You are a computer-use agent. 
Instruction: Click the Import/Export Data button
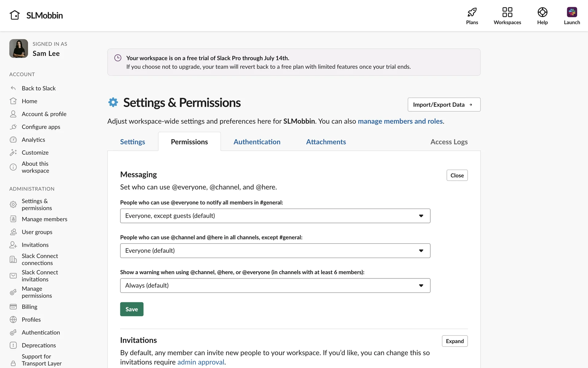coord(444,105)
